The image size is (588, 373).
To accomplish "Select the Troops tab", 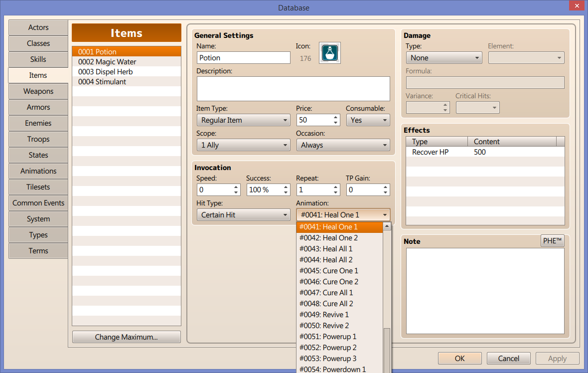I will tap(38, 139).
